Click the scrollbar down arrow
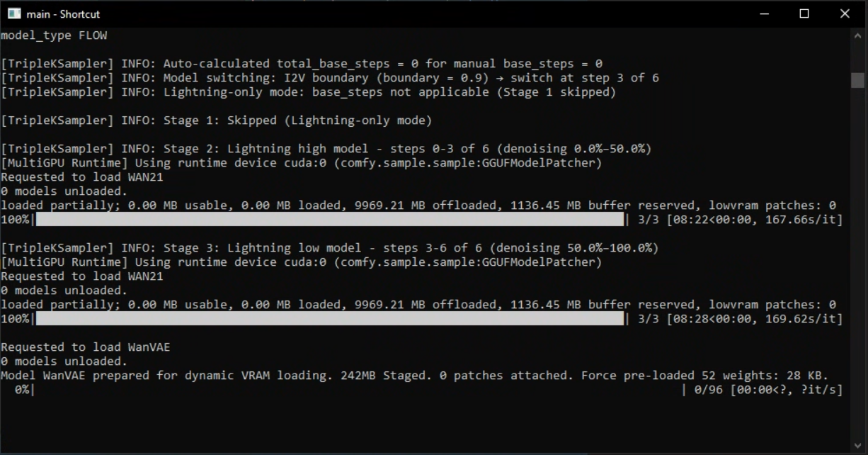Screen dimensions: 868x455 857,446
